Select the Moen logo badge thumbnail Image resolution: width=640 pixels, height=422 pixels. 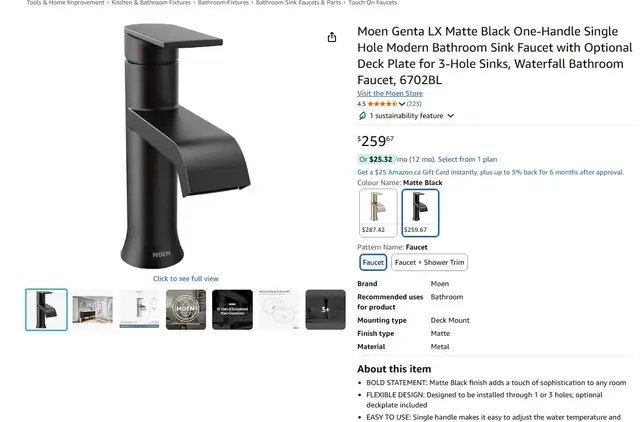click(186, 309)
